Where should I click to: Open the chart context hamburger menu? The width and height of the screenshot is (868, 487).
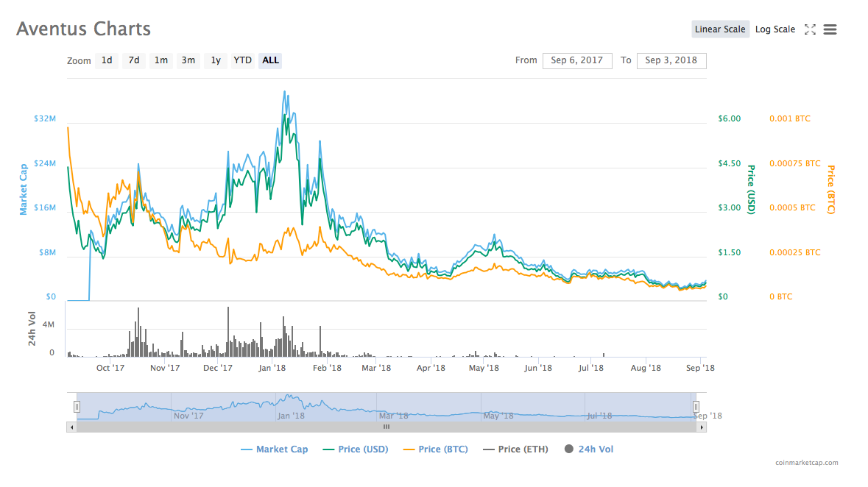point(830,29)
